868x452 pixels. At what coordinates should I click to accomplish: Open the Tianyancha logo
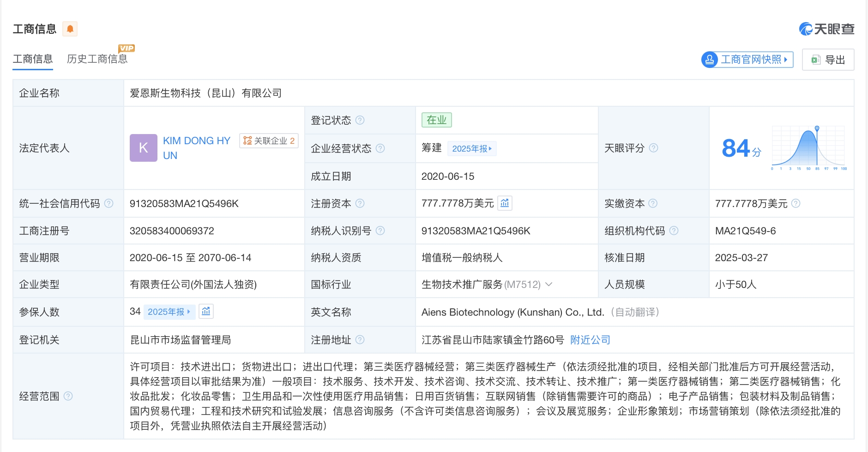(x=826, y=29)
